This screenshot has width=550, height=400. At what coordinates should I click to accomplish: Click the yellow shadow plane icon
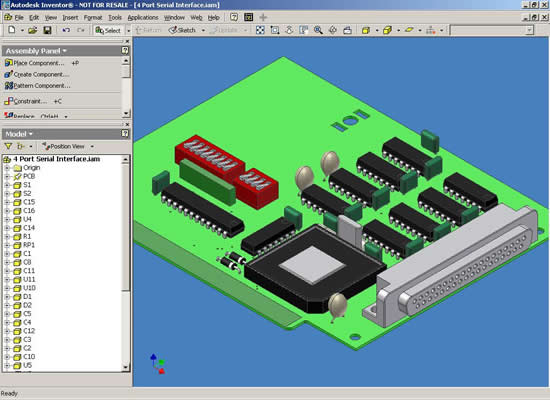(409, 30)
